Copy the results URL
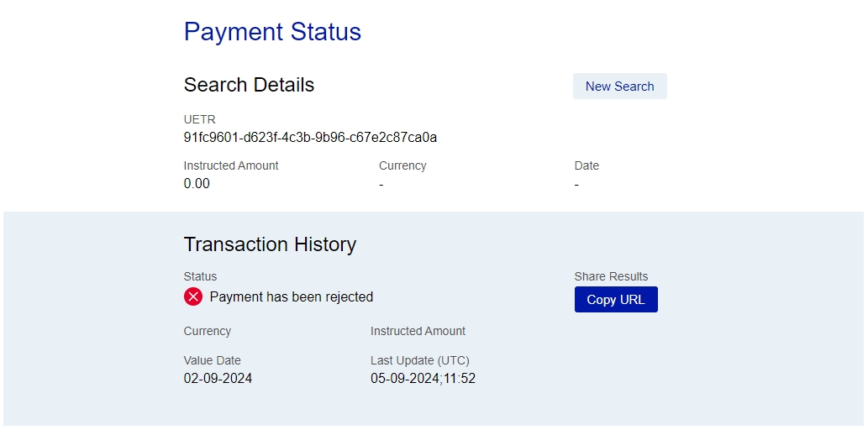Screen dimensions: 868x430 (x=616, y=300)
